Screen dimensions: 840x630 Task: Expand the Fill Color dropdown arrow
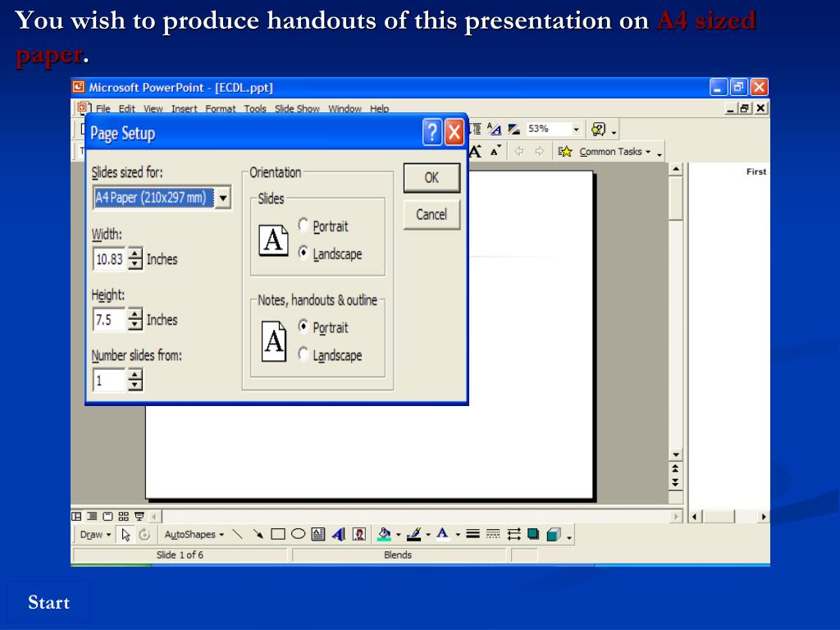tap(398, 535)
